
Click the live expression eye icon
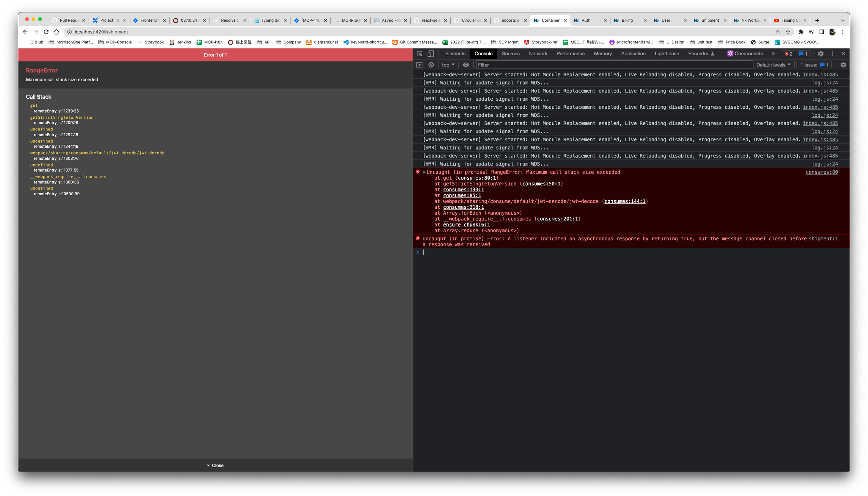(x=466, y=65)
